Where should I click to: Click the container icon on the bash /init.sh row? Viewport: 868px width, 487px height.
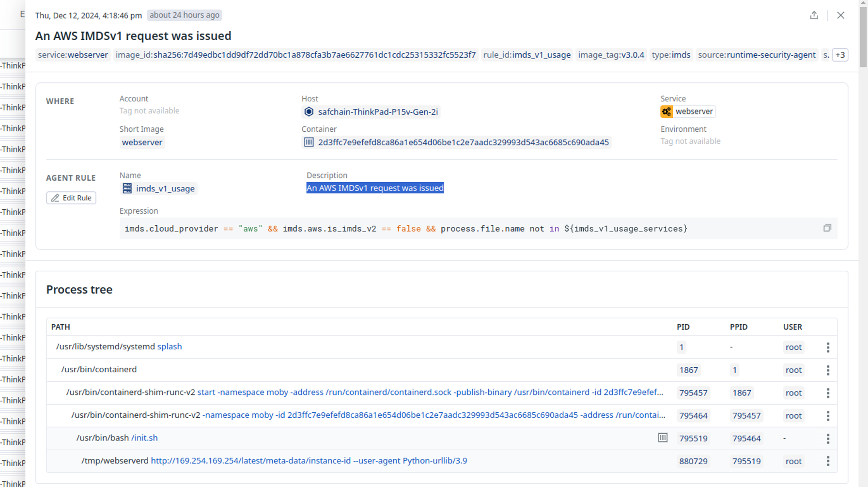click(662, 438)
